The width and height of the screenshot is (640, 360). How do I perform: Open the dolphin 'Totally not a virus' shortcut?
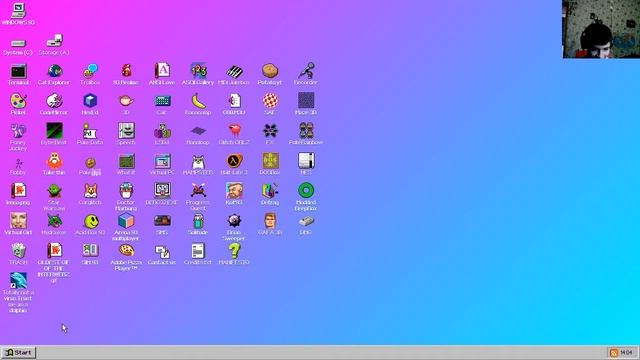(18, 281)
